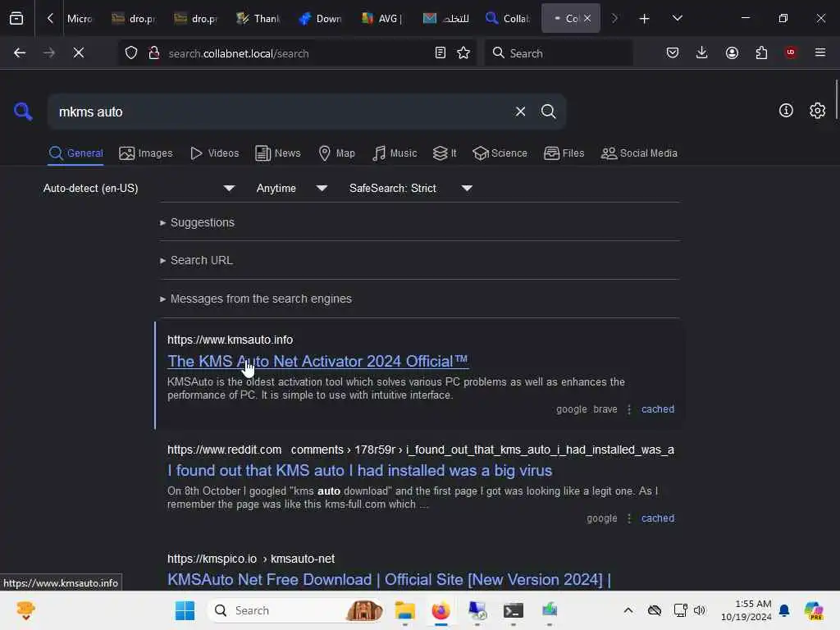840x630 pixels.
Task: Expand the Suggestions section
Action: tap(197, 222)
